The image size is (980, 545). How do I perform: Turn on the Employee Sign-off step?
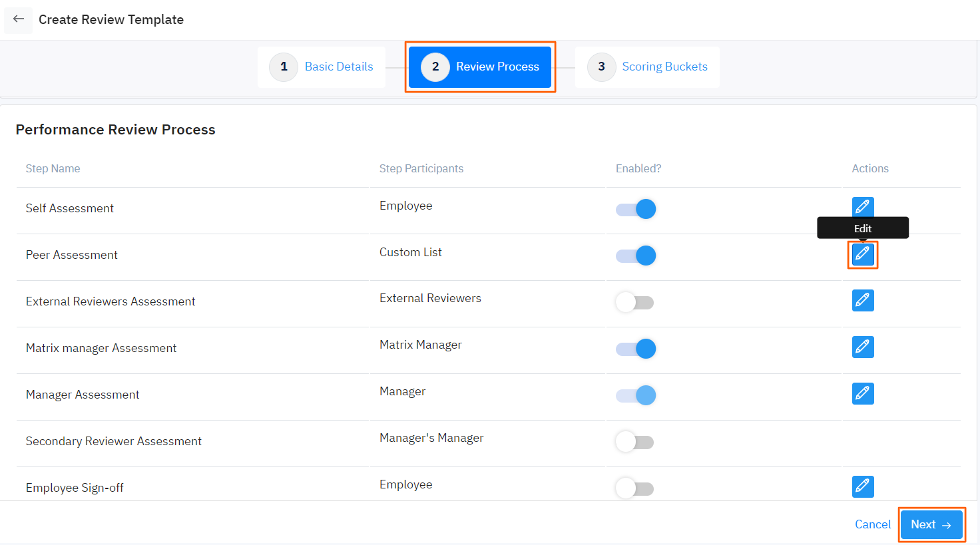[634, 488]
